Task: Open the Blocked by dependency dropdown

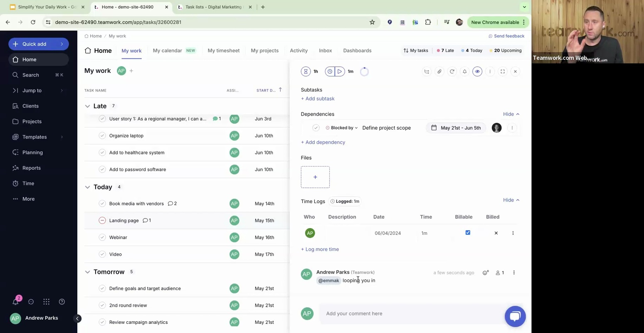Action: [x=342, y=128]
